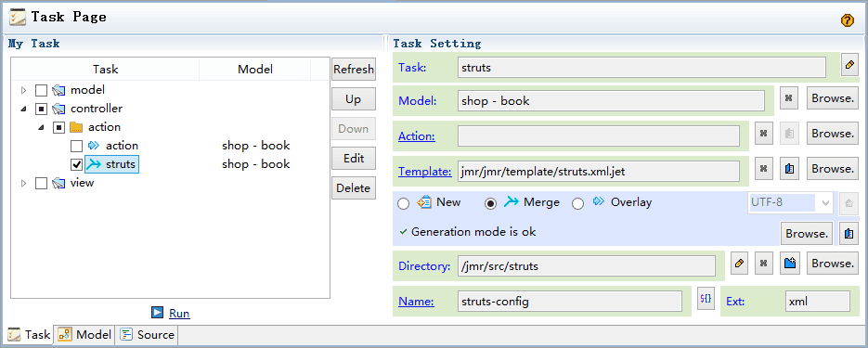Viewport: 868px width, 348px height.
Task: Open the template file icon next to Template
Action: tap(789, 169)
